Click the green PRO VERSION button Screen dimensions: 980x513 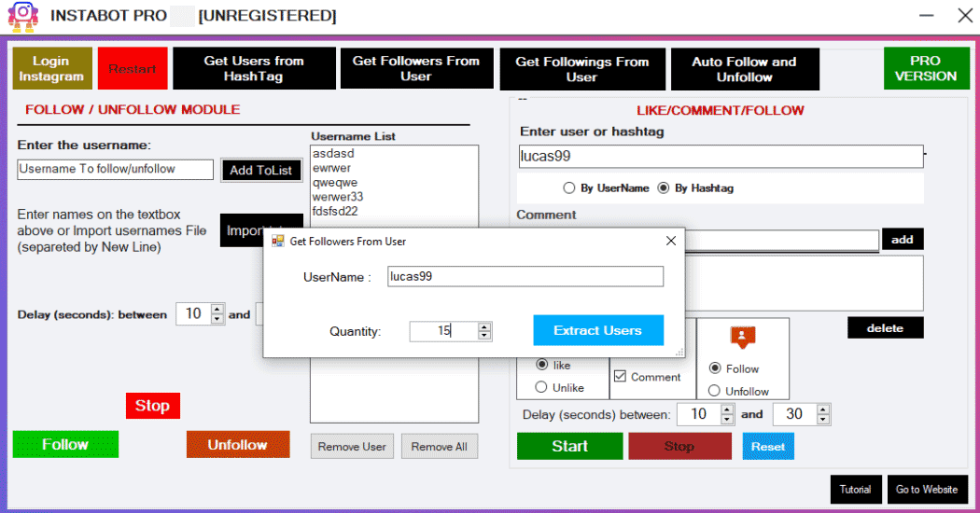coord(925,68)
